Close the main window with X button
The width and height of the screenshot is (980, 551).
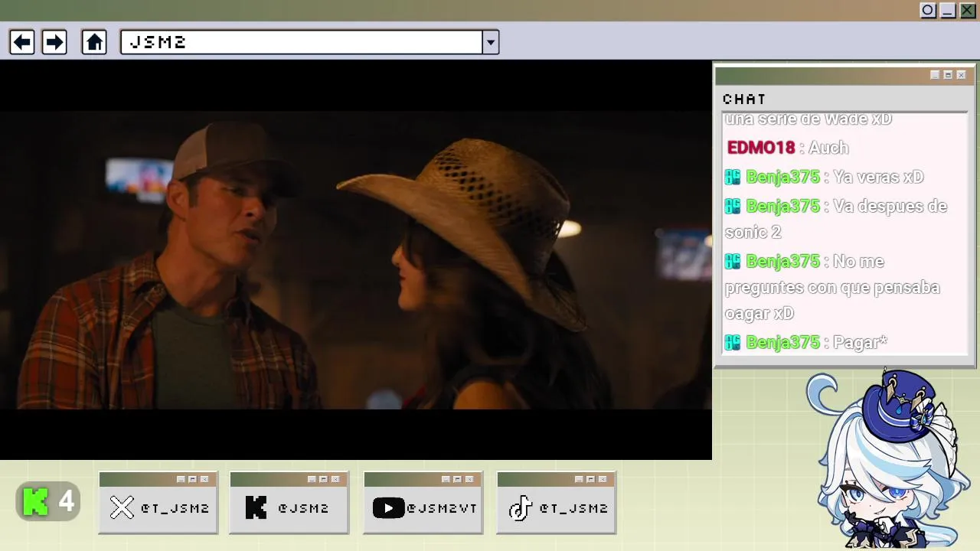(968, 11)
